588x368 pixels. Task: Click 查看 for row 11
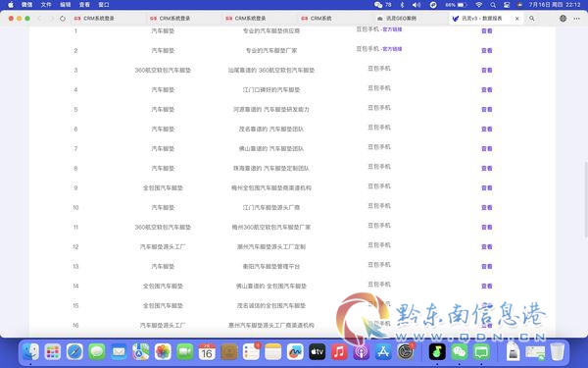[x=487, y=228]
